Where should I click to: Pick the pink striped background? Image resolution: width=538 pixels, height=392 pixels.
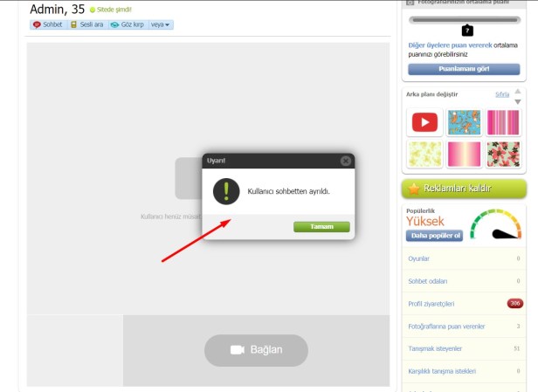(x=503, y=122)
